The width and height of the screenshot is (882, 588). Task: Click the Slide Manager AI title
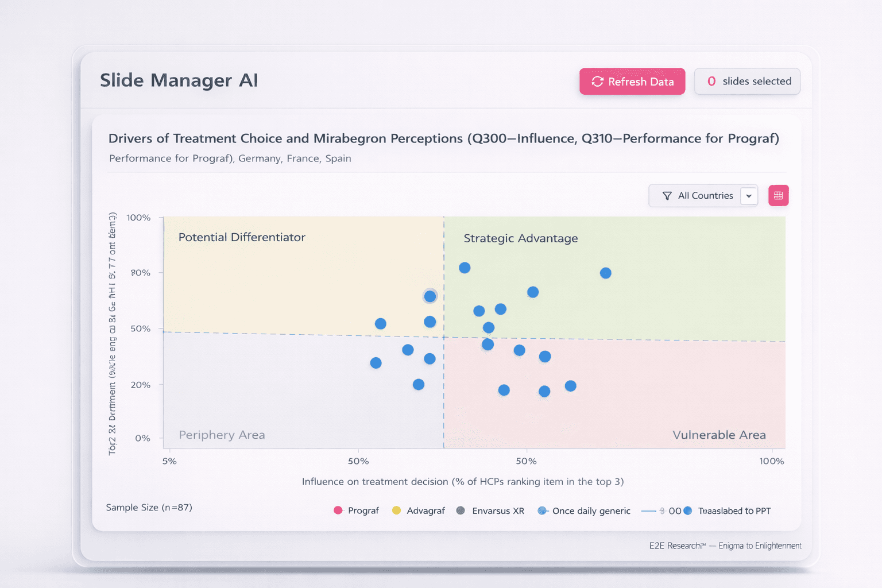(x=179, y=80)
